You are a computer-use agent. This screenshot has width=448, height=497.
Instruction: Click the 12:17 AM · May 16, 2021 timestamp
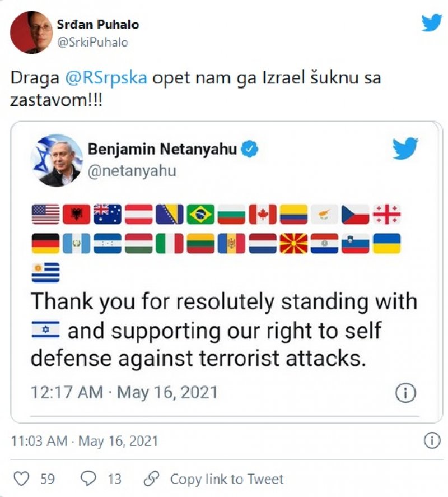point(123,392)
